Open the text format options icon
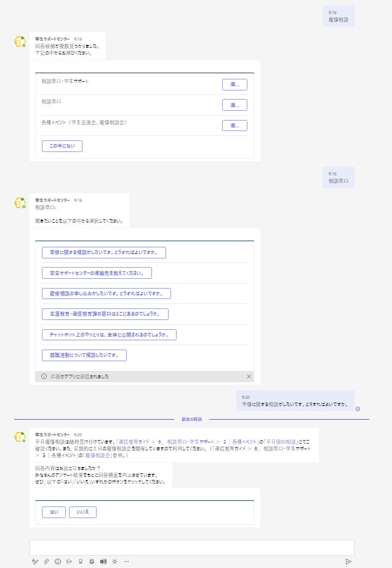Screen dimensions: 392x568 tap(35, 561)
